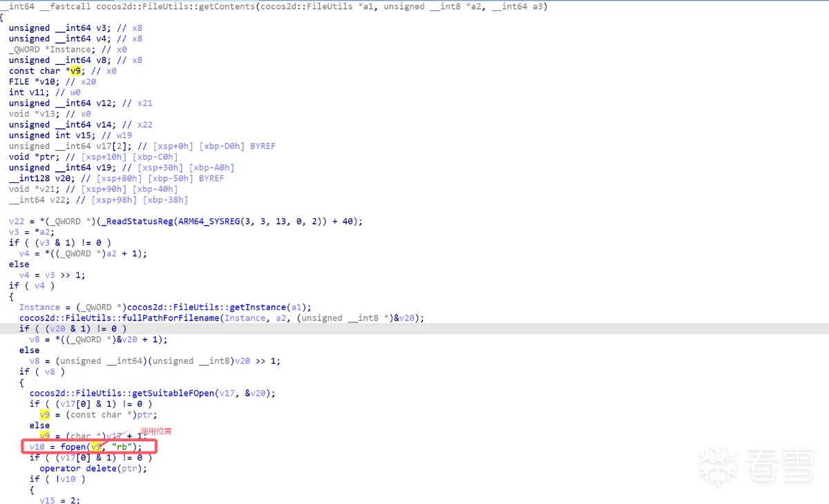This screenshot has width=829, height=504.
Task: Select the 'operator delete(ptr);' statement
Action: pos(93,469)
